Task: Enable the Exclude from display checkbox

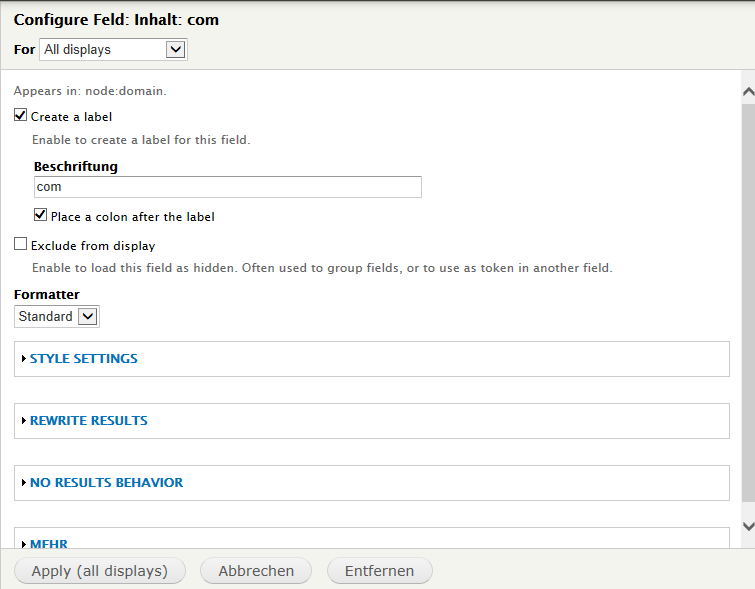Action: click(x=21, y=244)
